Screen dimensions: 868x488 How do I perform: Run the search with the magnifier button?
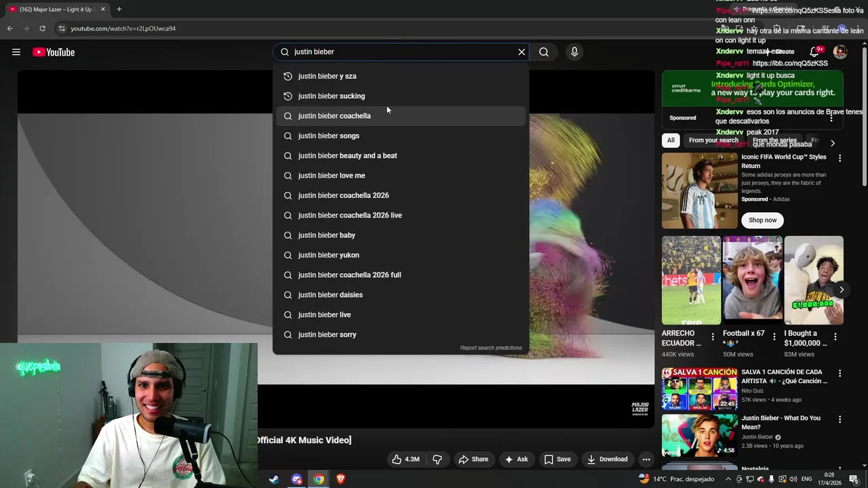544,52
